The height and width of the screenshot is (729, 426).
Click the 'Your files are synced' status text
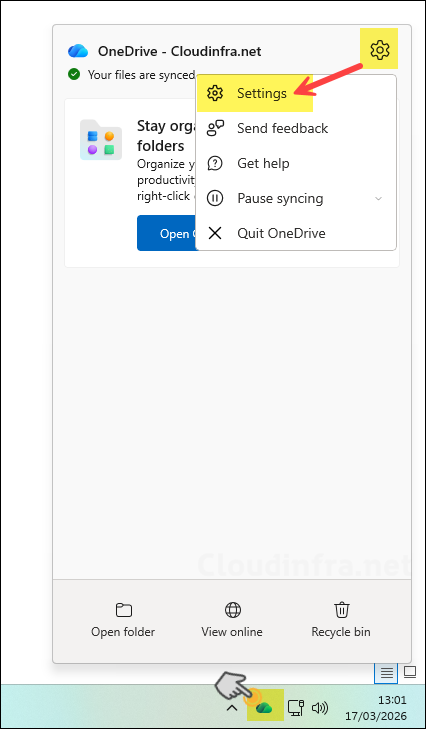coord(141,74)
